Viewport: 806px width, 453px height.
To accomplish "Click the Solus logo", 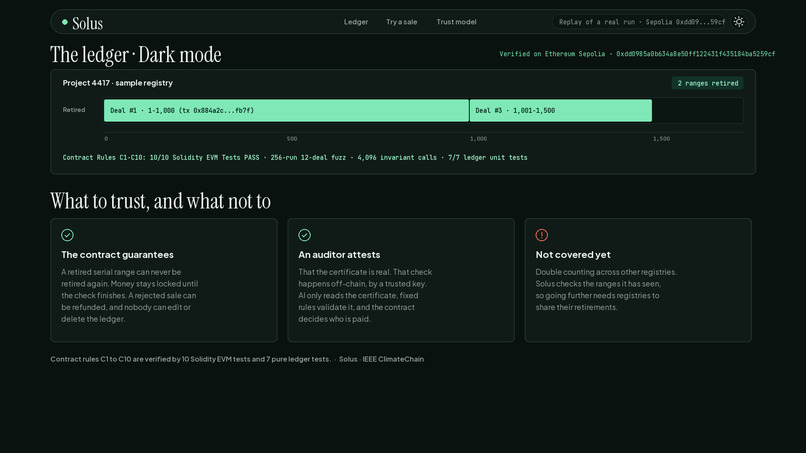I will tap(87, 23).
